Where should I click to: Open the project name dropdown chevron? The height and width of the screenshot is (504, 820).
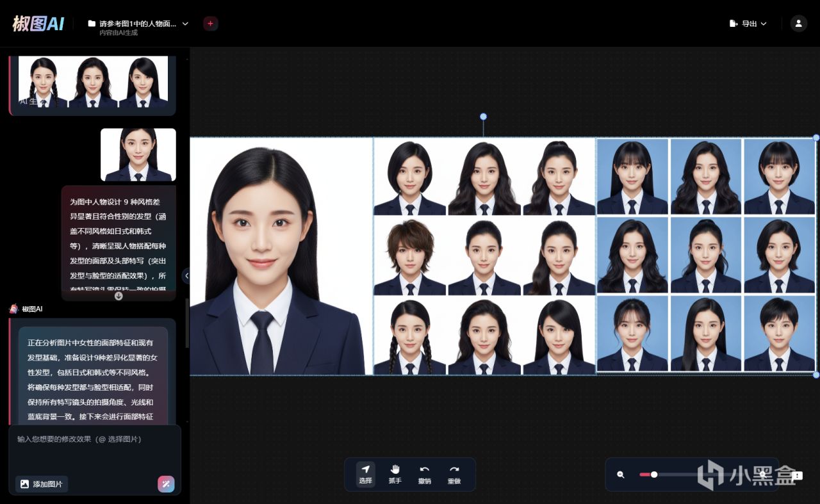[185, 24]
